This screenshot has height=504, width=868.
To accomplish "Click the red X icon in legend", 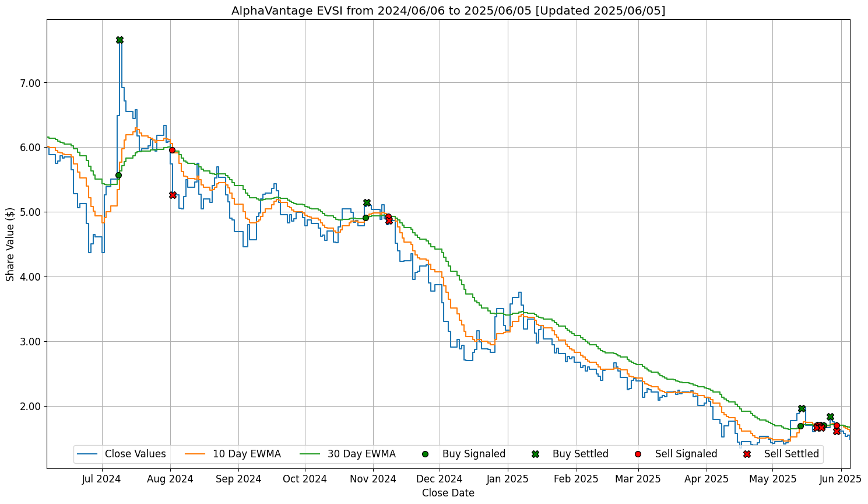I will pyautogui.click(x=747, y=454).
